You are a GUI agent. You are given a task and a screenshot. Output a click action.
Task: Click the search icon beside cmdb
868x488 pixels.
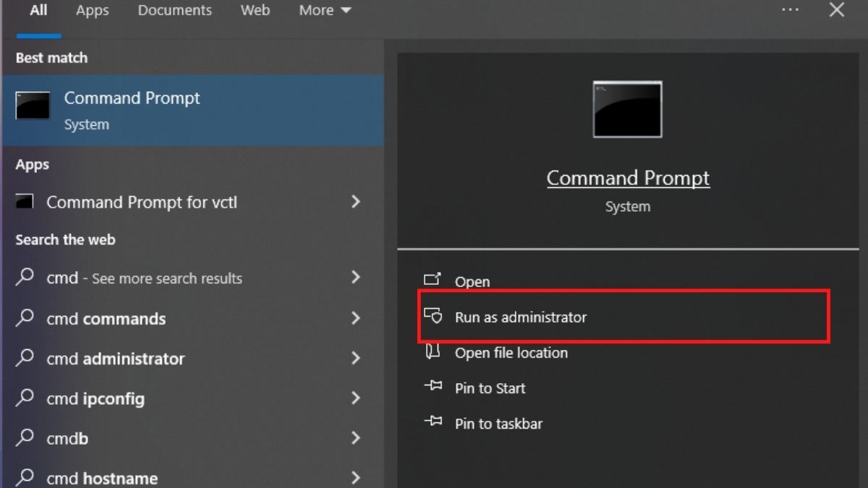(x=25, y=437)
